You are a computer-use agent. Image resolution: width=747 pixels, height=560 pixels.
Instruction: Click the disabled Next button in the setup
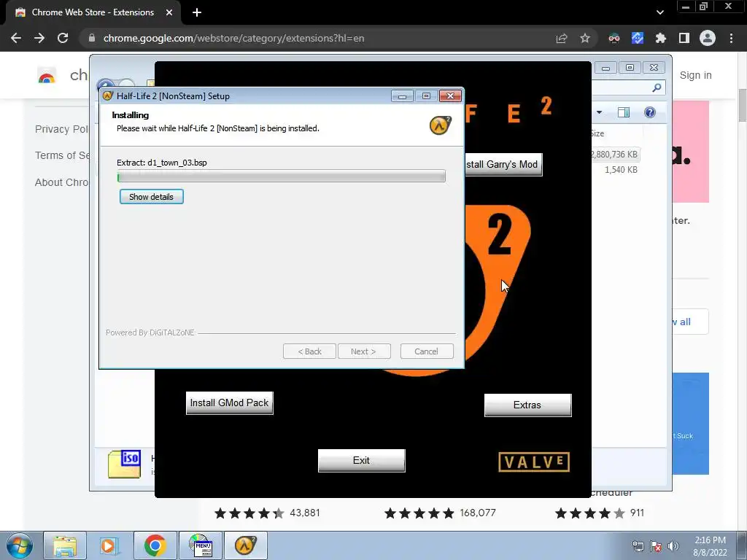tap(363, 351)
